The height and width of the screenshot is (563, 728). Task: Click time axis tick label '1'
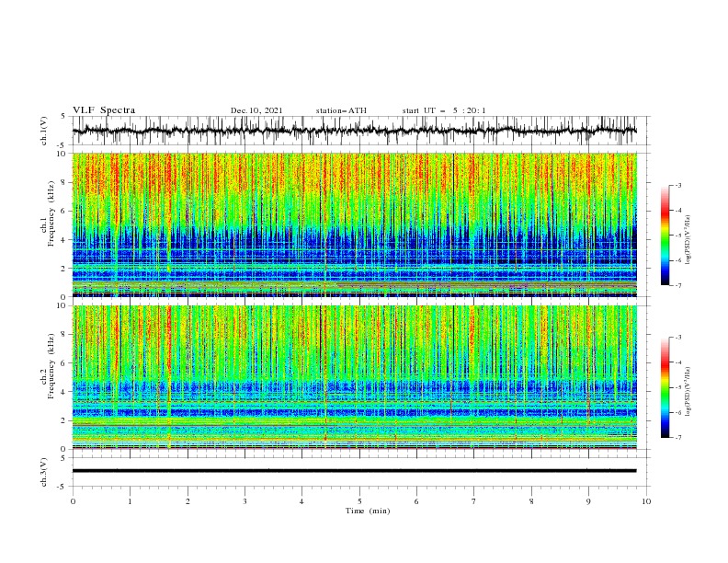pyautogui.click(x=130, y=501)
